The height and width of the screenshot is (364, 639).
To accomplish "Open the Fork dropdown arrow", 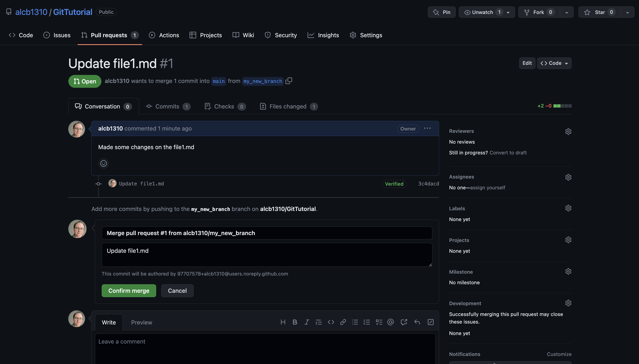I will click(567, 12).
